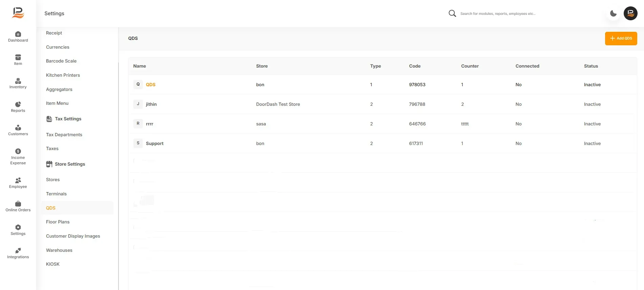Viewport: 644px width, 290px height.
Task: Click the Code column header
Action: coord(415,66)
